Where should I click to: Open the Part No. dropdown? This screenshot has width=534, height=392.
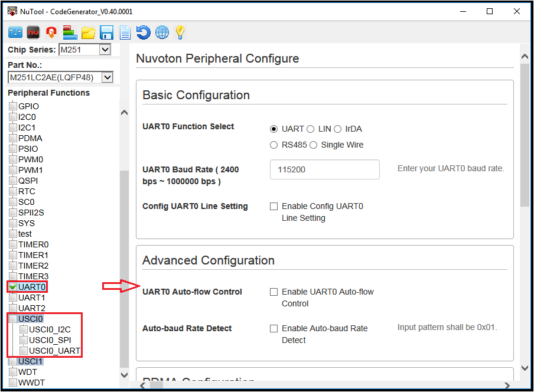[x=107, y=77]
